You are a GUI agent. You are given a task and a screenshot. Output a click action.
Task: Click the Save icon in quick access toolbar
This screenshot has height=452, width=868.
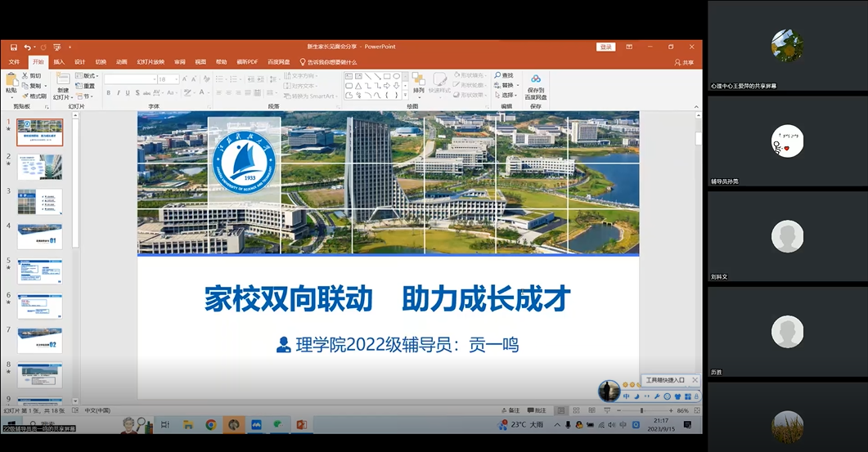tap(15, 47)
